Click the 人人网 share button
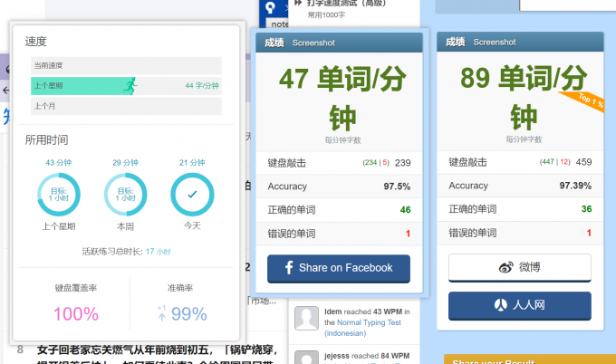616x364 pixels. click(520, 305)
